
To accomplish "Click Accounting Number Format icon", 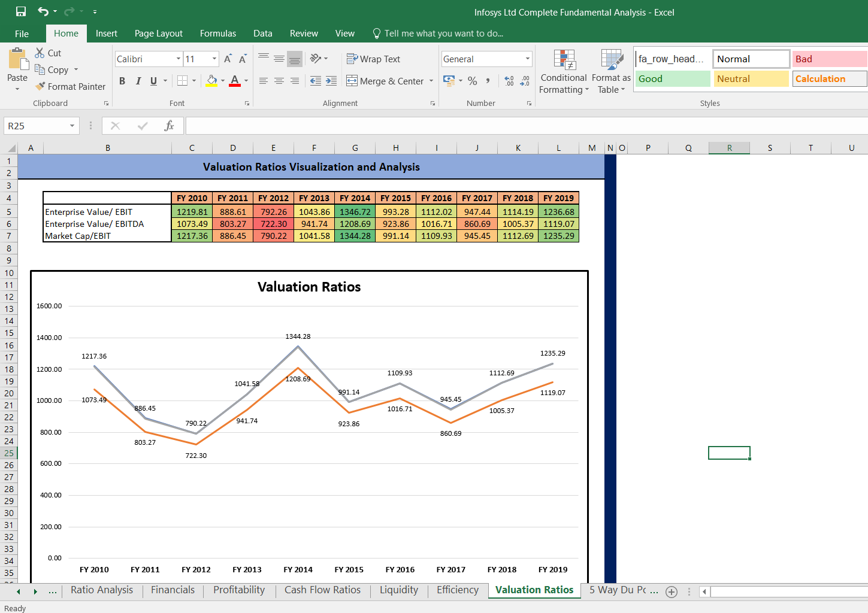I will pyautogui.click(x=449, y=81).
